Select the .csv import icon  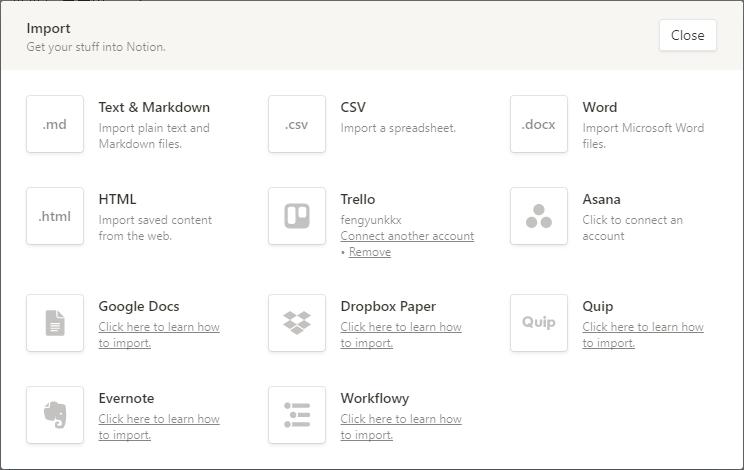click(x=297, y=124)
